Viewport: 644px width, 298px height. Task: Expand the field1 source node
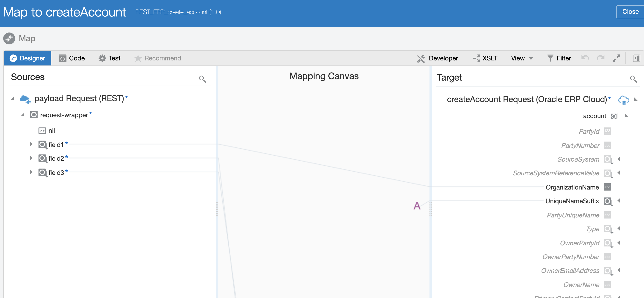point(31,144)
